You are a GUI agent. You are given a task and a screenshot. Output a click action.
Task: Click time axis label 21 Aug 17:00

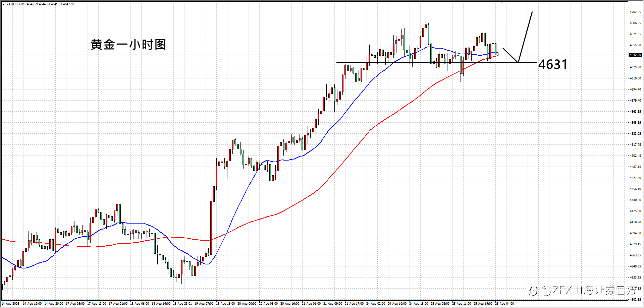tap(354, 304)
